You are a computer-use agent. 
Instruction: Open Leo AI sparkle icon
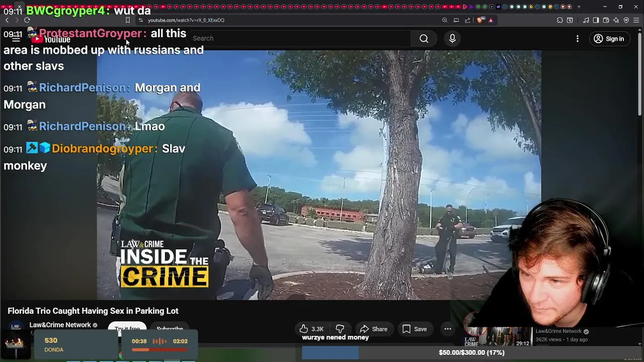[x=616, y=20]
